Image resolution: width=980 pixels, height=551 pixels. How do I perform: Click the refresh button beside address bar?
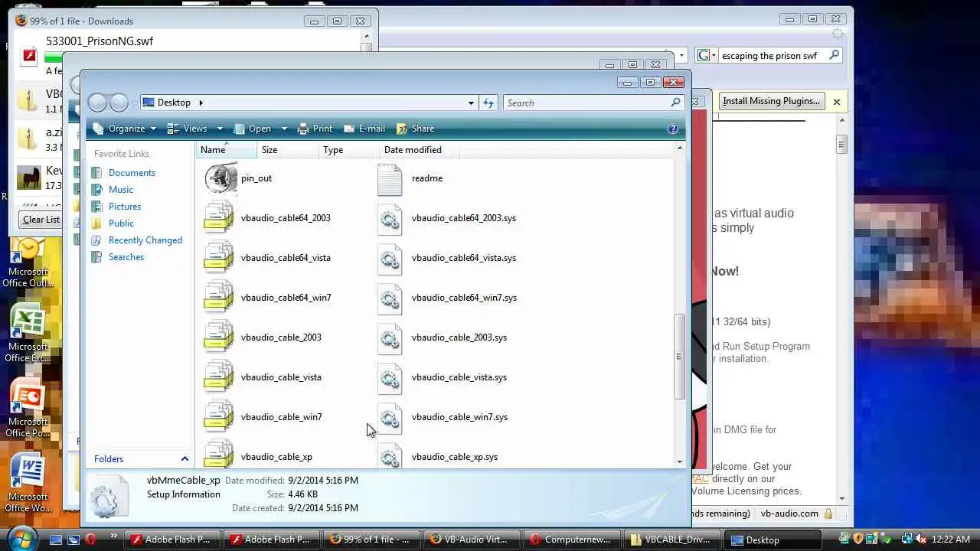(x=488, y=103)
